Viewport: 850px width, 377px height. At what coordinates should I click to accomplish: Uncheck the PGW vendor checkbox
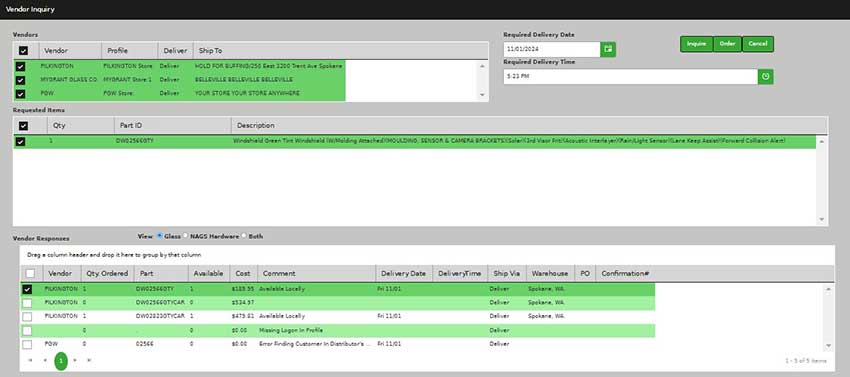(x=21, y=93)
